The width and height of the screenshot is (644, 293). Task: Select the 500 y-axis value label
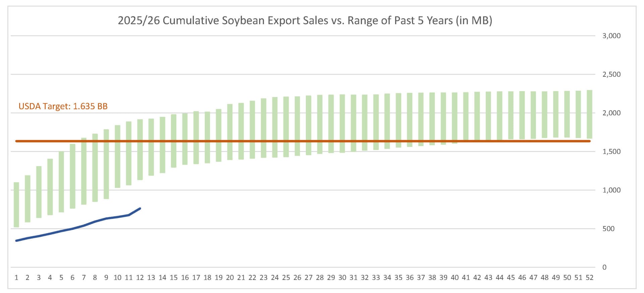point(608,229)
